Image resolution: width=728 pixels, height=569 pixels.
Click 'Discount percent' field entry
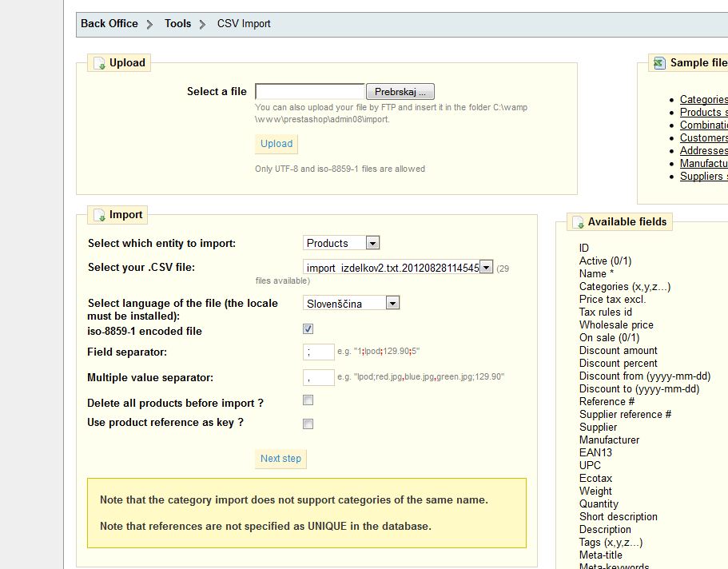pyautogui.click(x=618, y=364)
